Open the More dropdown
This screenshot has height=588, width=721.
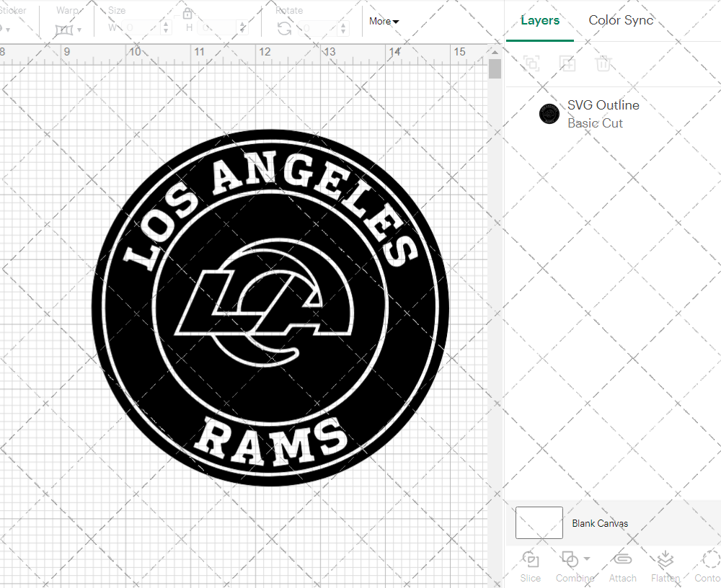(384, 22)
